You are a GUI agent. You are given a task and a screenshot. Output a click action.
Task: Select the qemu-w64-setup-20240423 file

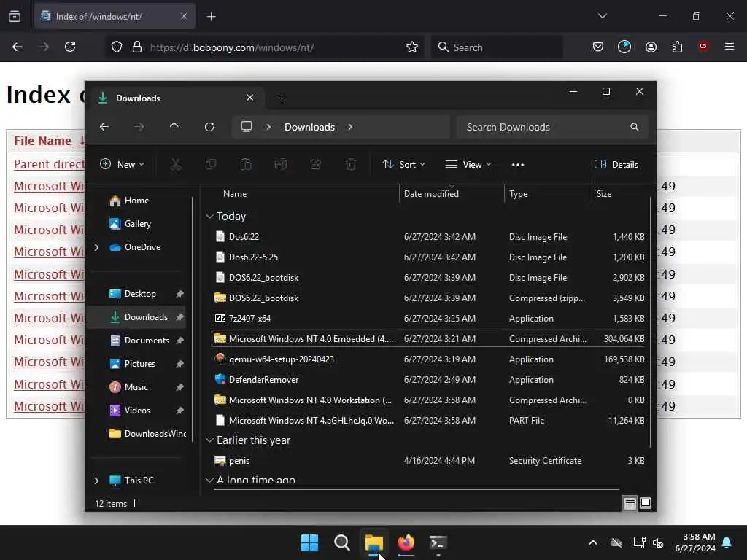pyautogui.click(x=281, y=359)
